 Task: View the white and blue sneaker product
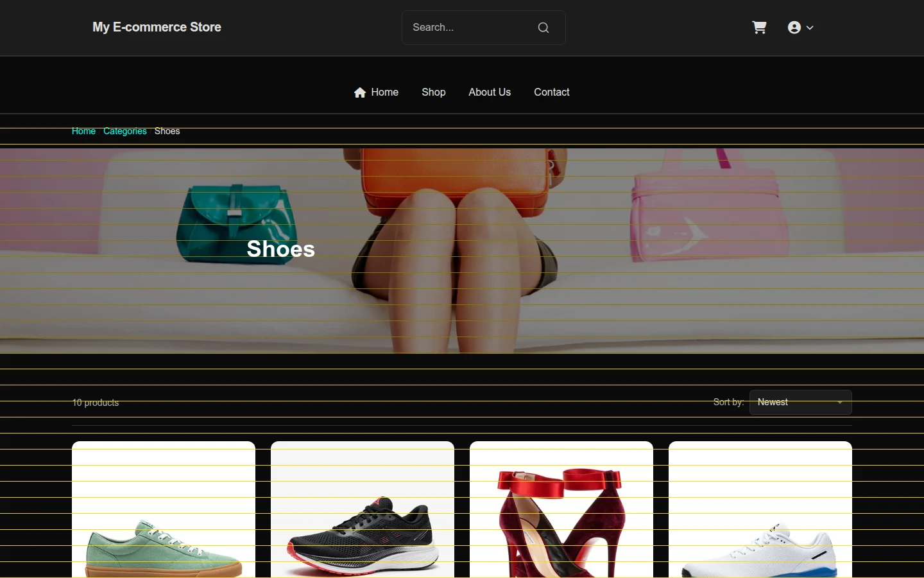click(x=760, y=510)
